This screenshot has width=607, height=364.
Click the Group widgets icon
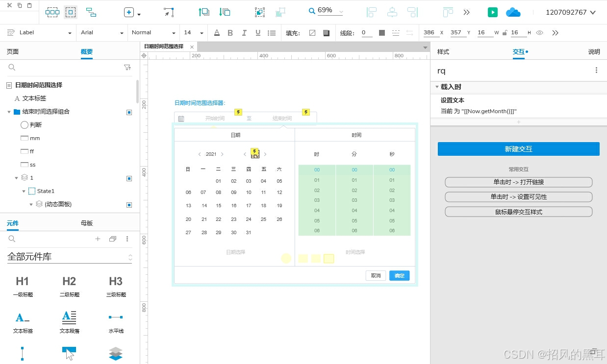260,12
